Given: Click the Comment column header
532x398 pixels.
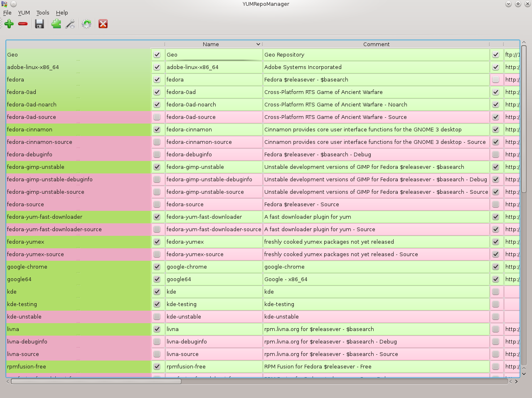Looking at the screenshot, I should click(x=376, y=44).
